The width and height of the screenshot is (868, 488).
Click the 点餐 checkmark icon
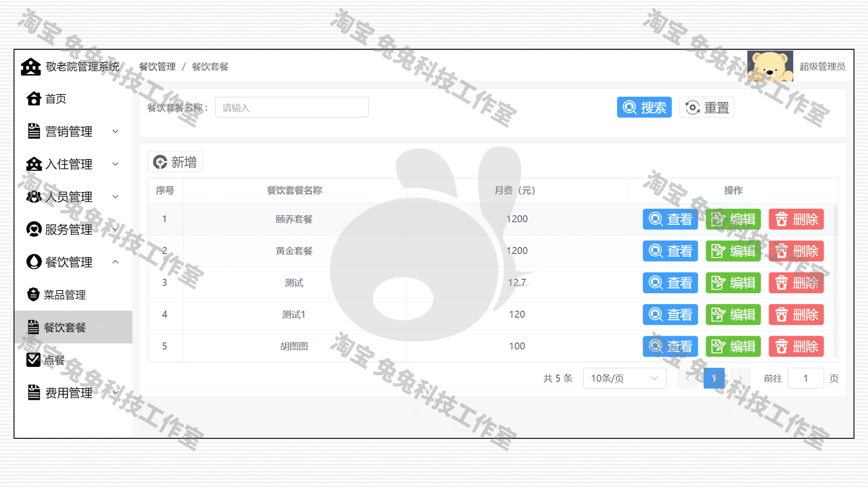click(33, 360)
